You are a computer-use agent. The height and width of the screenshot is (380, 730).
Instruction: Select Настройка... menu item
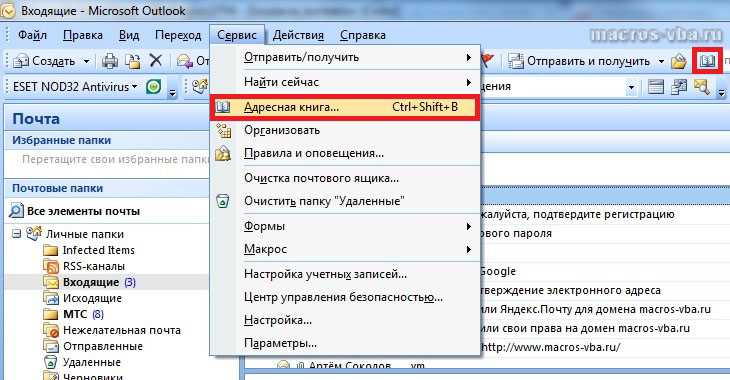coord(345,320)
